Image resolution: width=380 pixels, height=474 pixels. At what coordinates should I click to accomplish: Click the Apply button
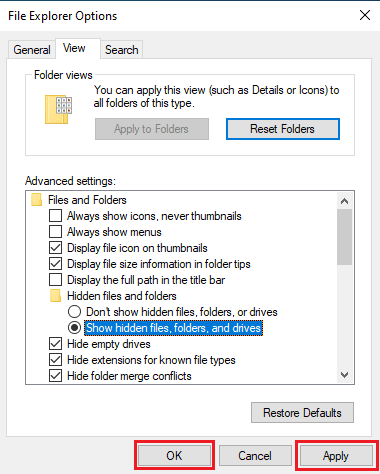click(336, 456)
